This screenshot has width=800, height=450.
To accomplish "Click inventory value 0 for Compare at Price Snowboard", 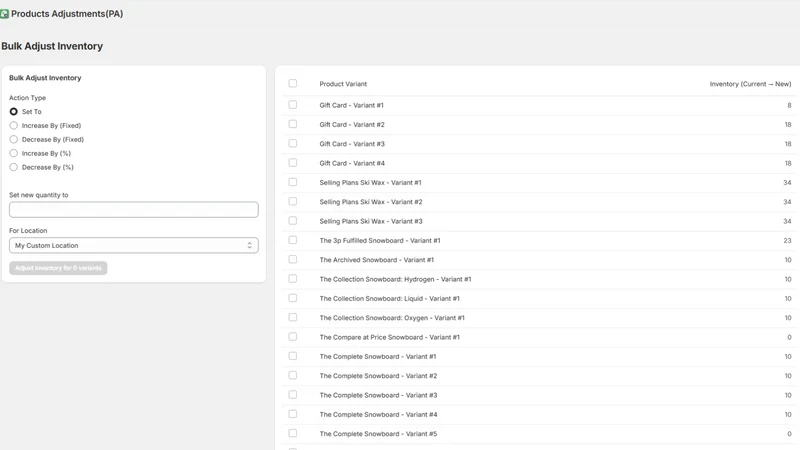I will pyautogui.click(x=789, y=337).
